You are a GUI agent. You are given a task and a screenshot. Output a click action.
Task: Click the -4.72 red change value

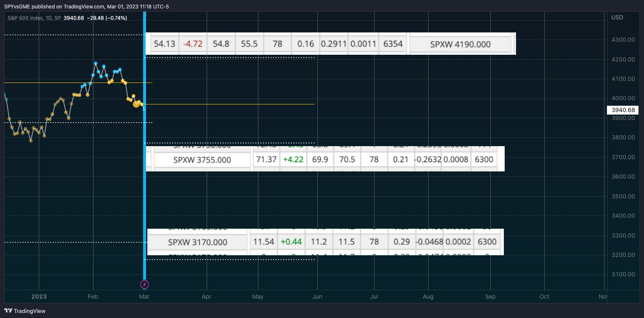[193, 44]
